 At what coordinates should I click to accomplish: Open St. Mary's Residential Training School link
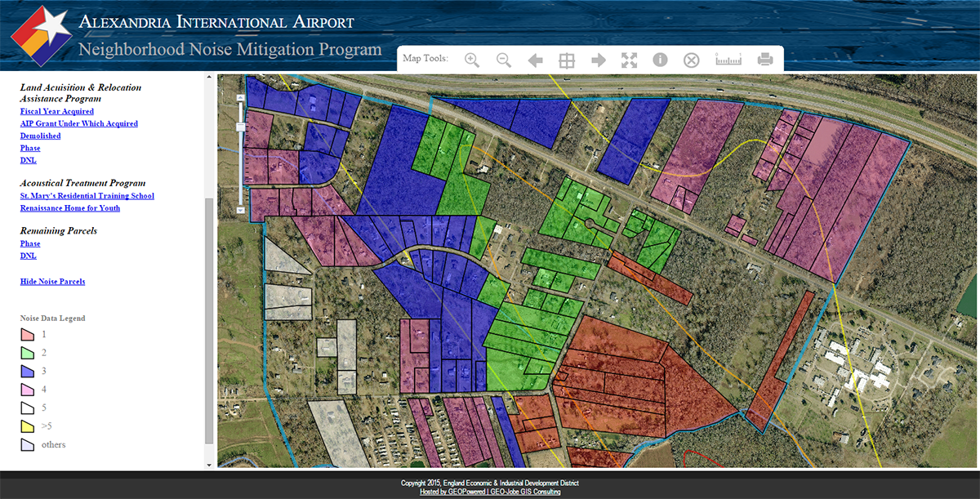(87, 196)
